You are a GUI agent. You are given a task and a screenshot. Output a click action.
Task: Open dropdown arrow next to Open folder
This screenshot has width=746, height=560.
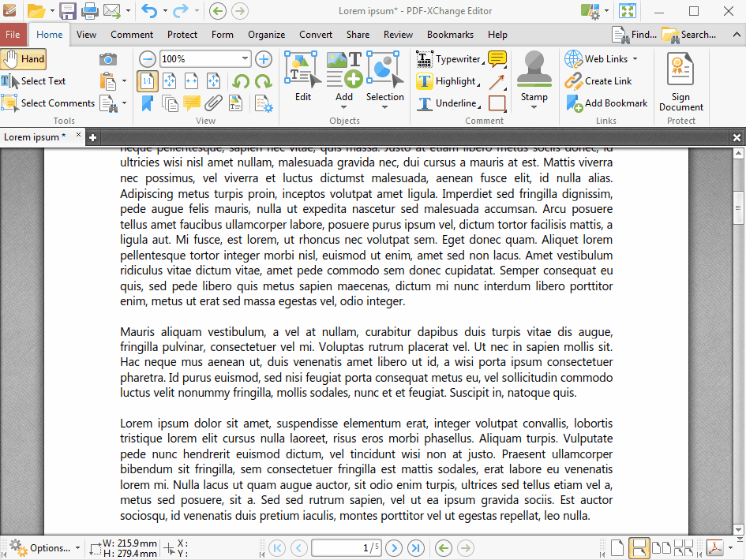52,10
